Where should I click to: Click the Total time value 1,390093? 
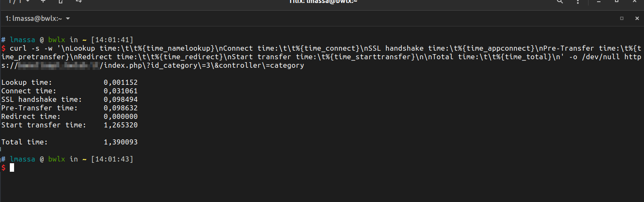point(120,142)
